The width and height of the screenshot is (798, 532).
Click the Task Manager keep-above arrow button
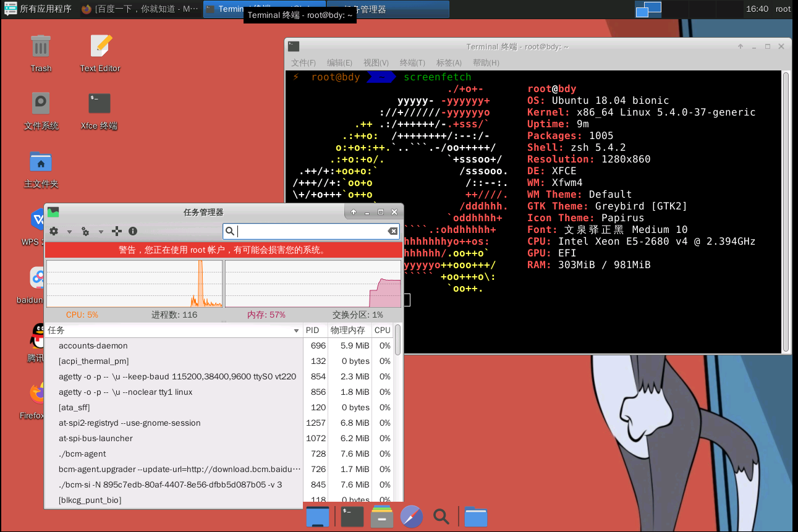[x=354, y=212]
